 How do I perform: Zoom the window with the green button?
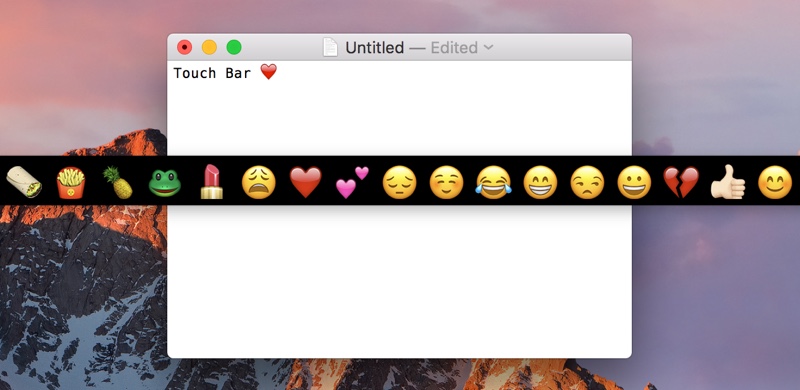(x=234, y=47)
